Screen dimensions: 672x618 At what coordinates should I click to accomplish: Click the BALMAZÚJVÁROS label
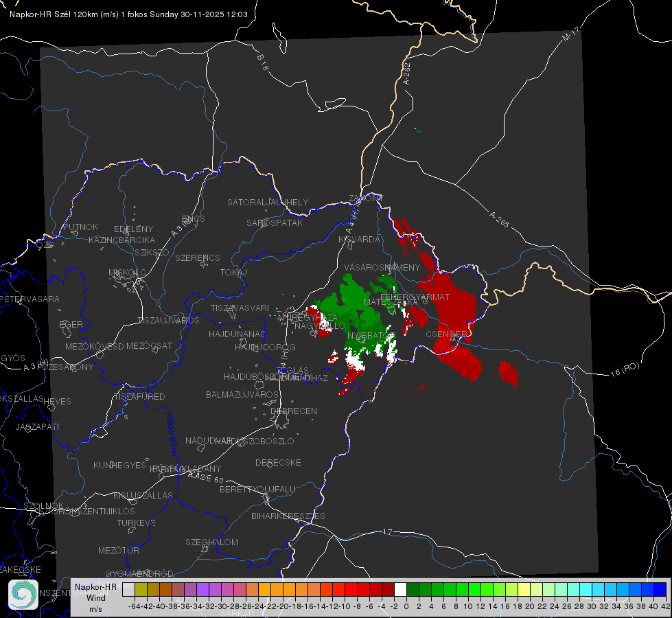(242, 394)
